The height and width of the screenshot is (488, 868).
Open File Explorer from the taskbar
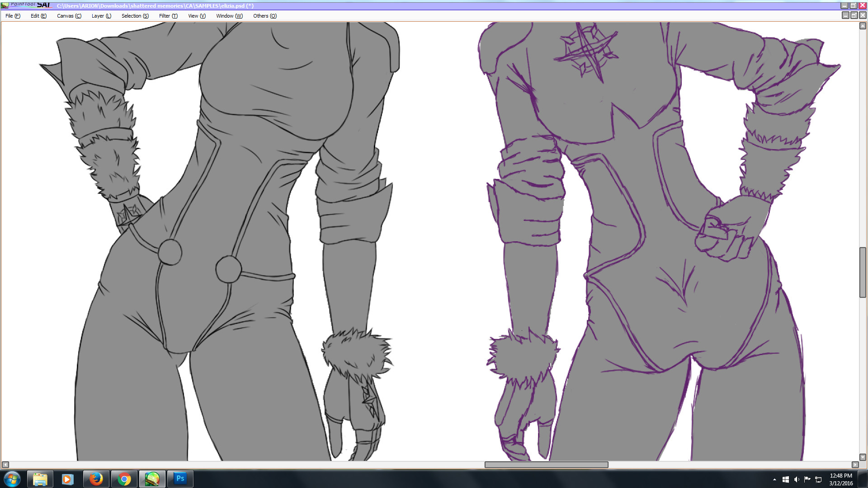click(x=40, y=479)
